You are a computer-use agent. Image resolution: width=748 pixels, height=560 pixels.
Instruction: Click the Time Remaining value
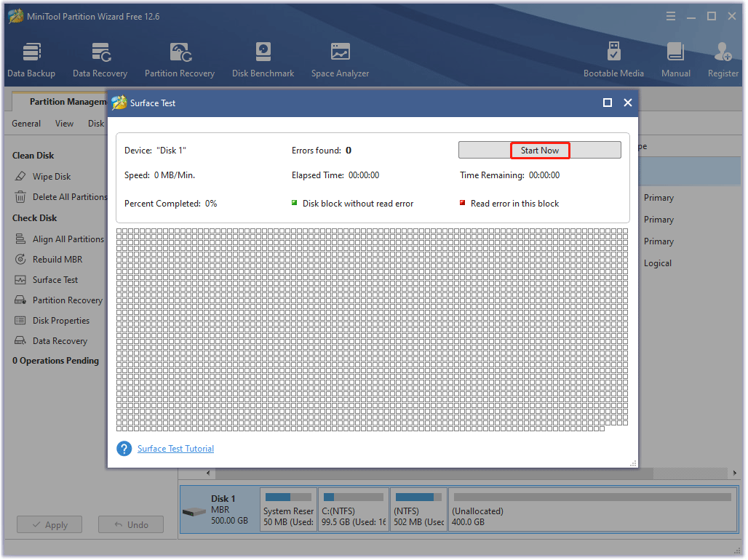coord(544,175)
